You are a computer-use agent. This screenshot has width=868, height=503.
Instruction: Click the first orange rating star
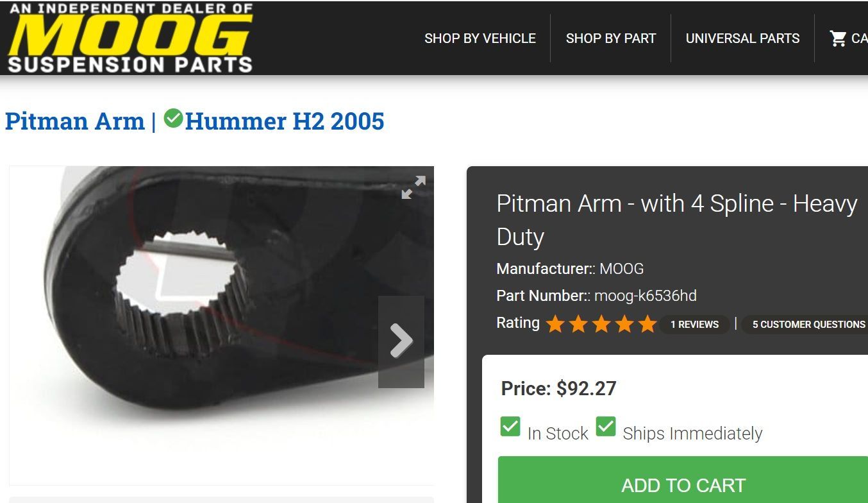point(555,324)
